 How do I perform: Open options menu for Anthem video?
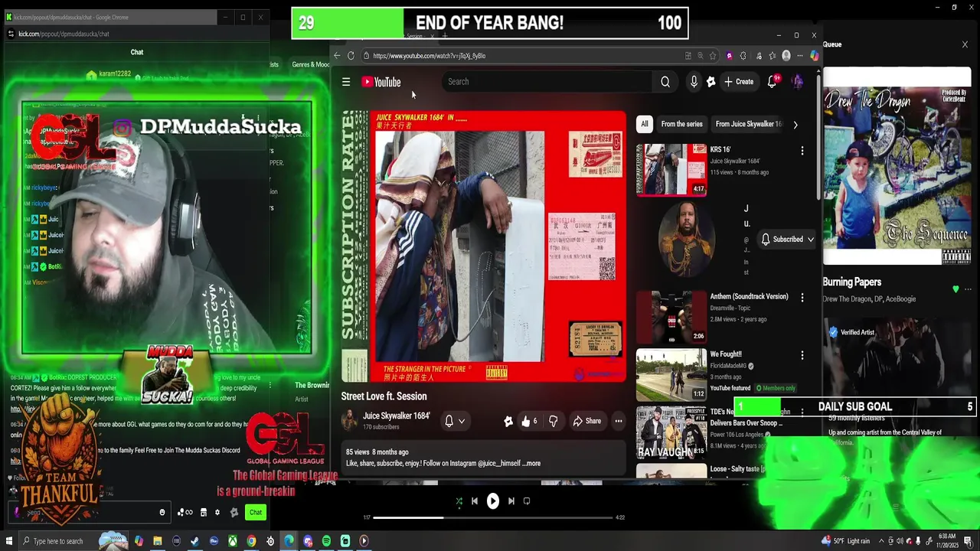pos(802,297)
